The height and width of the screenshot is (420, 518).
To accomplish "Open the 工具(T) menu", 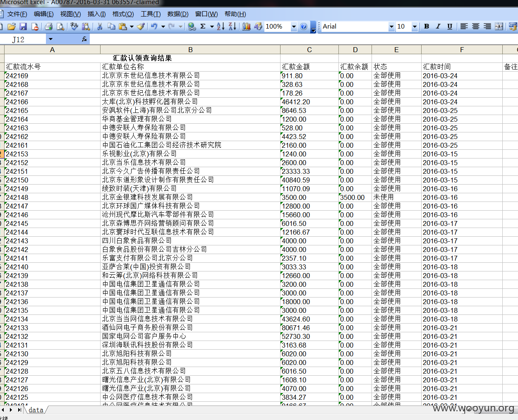I will click(x=151, y=14).
